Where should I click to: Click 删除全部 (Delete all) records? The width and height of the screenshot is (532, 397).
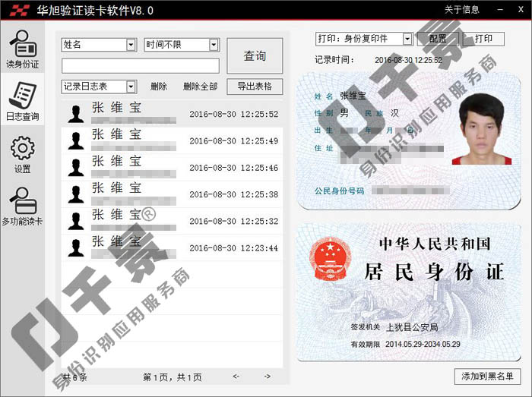200,87
